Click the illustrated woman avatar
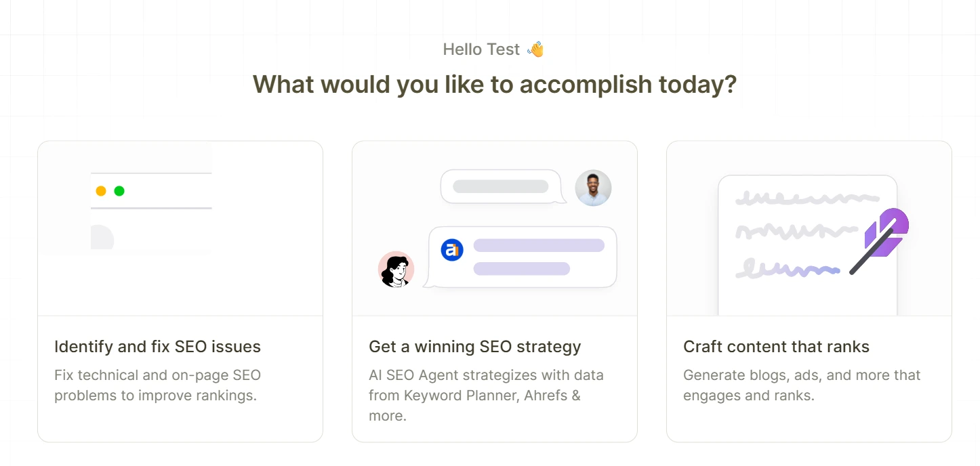Screen dimensions: 980x466 tap(396, 269)
